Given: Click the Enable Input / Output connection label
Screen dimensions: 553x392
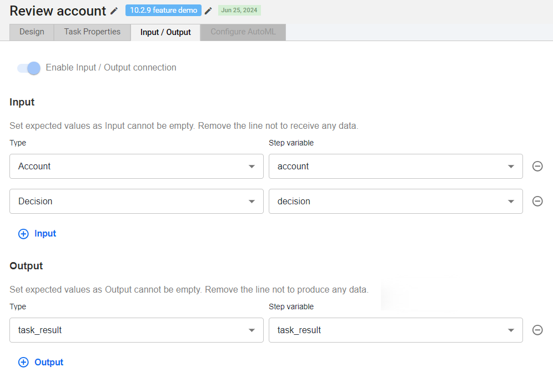Looking at the screenshot, I should [x=111, y=67].
